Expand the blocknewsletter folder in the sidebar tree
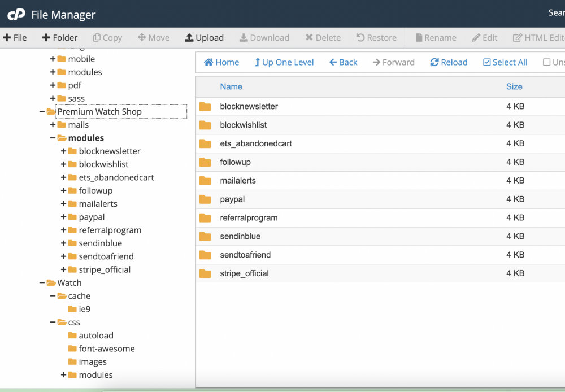 click(x=64, y=151)
